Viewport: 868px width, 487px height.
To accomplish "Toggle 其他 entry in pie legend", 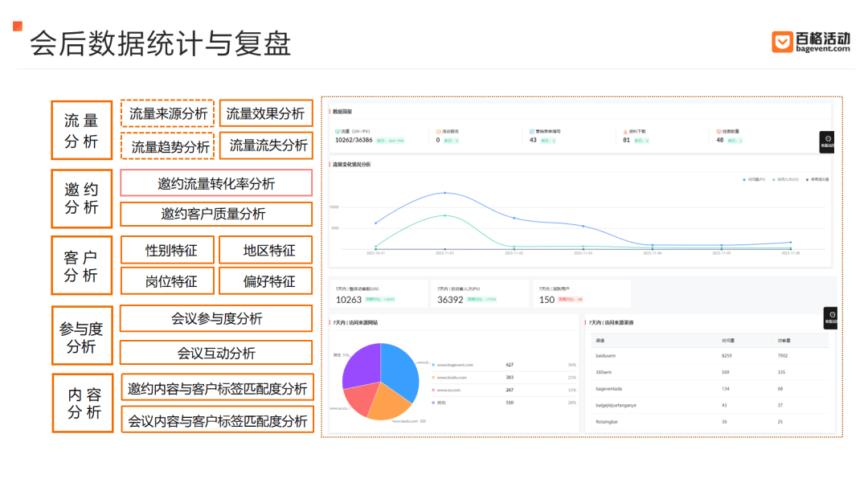I will [x=439, y=403].
